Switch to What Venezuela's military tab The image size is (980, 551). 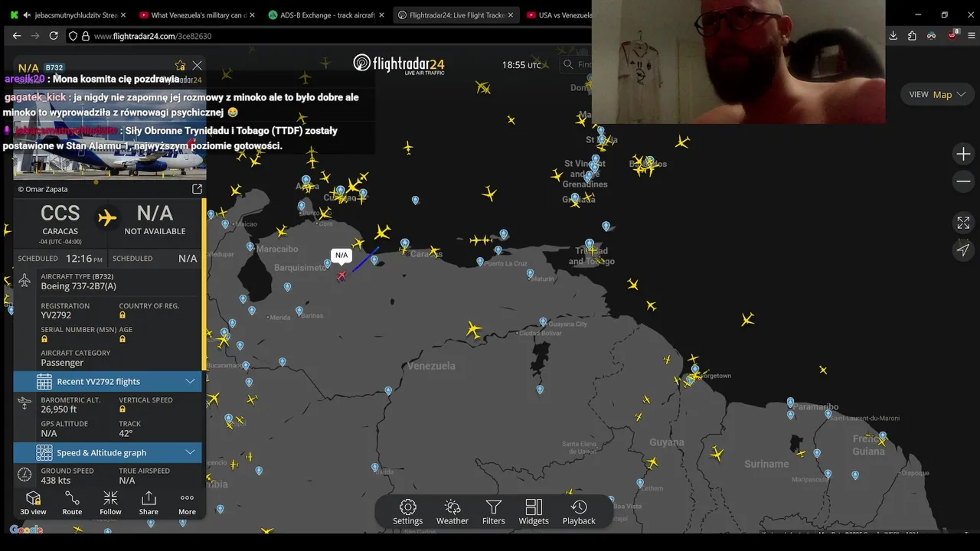pyautogui.click(x=198, y=15)
